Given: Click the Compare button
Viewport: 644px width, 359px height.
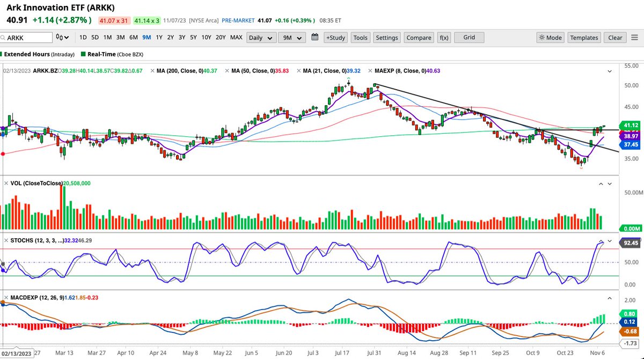Looking at the screenshot, I should point(419,38).
